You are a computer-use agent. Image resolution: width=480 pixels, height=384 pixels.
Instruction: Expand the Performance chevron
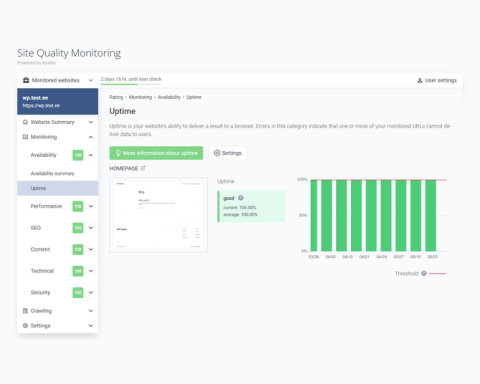(x=91, y=206)
